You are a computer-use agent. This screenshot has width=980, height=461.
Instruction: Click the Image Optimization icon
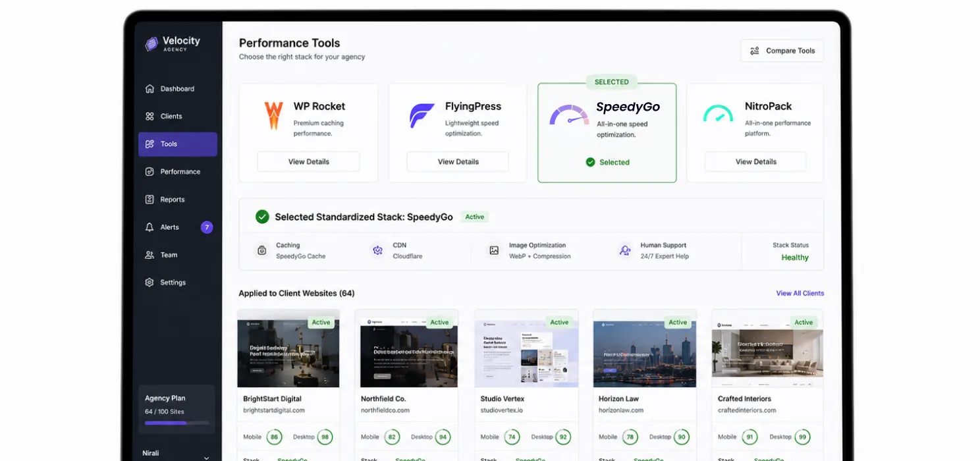click(493, 250)
